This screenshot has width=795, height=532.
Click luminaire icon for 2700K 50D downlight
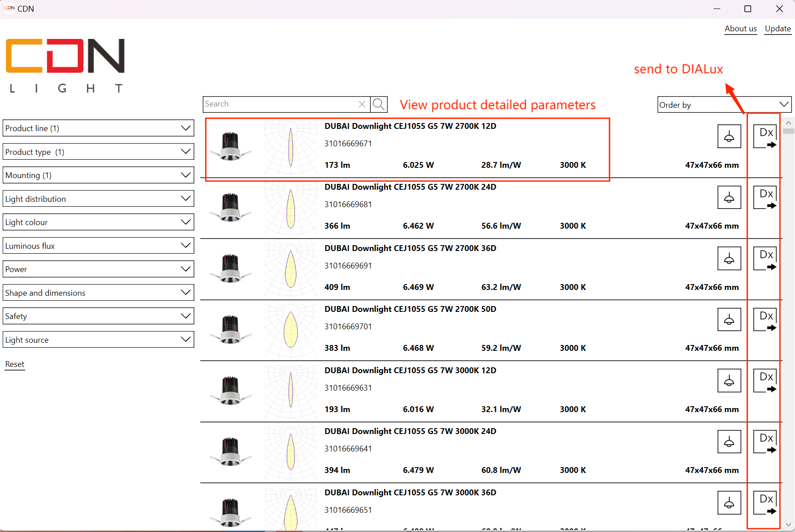point(729,320)
